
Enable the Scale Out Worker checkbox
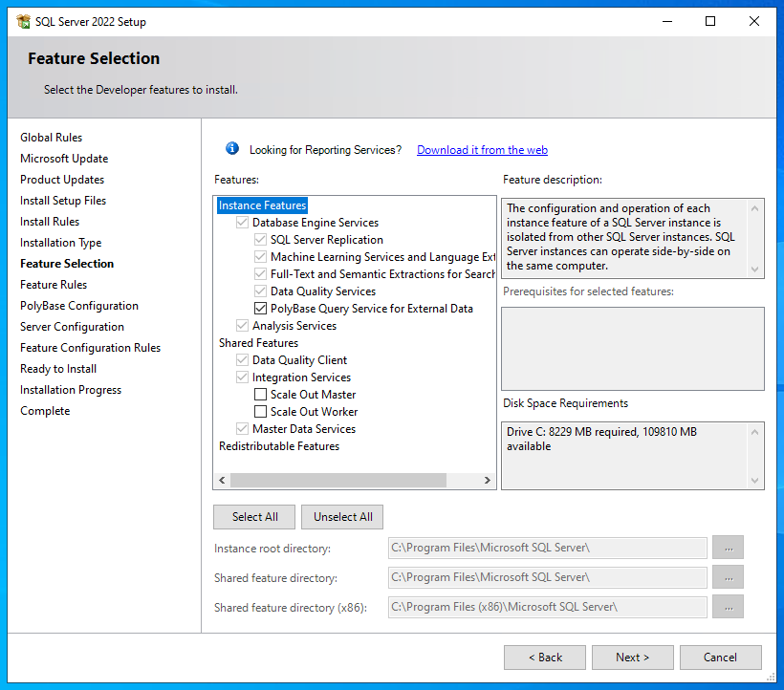tap(260, 412)
